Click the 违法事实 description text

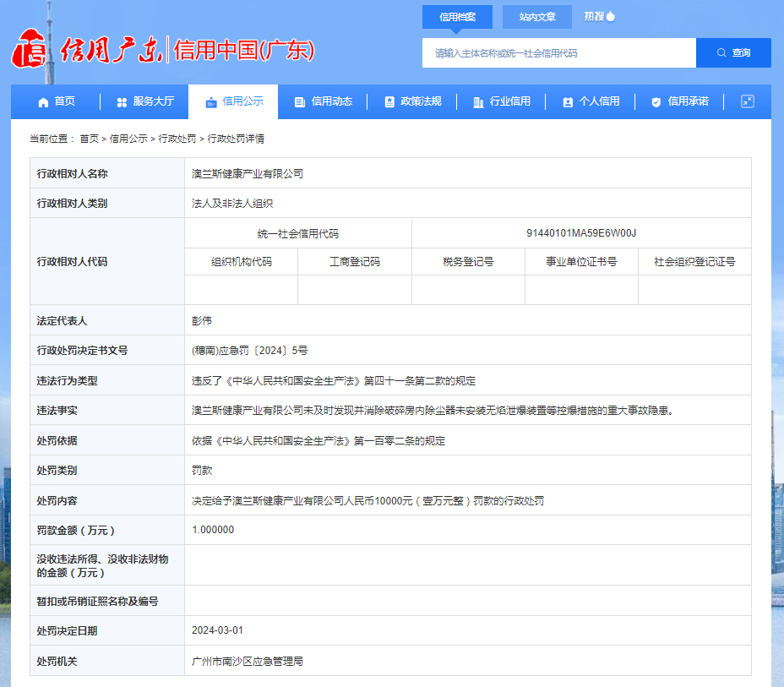tap(434, 411)
